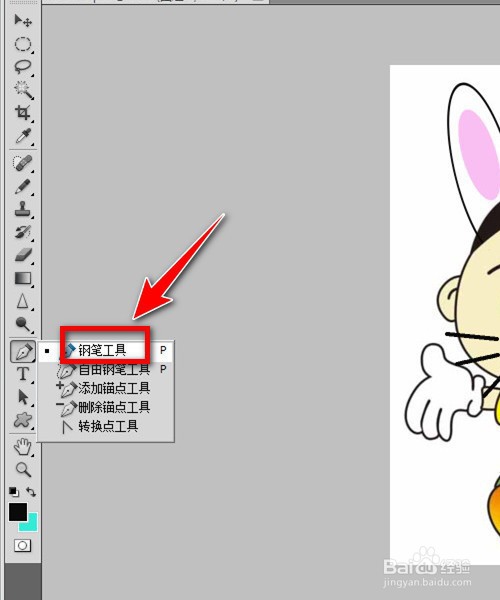
Task: Select the Zoom tool
Action: (23, 469)
